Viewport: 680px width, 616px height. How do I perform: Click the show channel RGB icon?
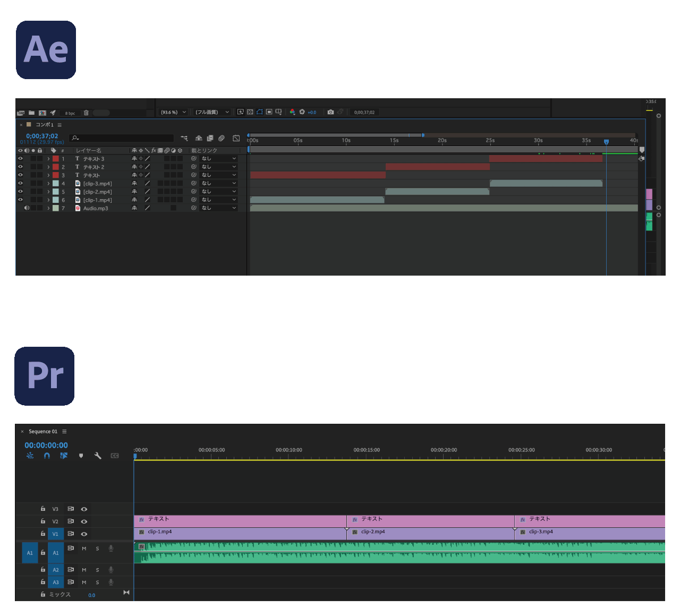(x=292, y=112)
